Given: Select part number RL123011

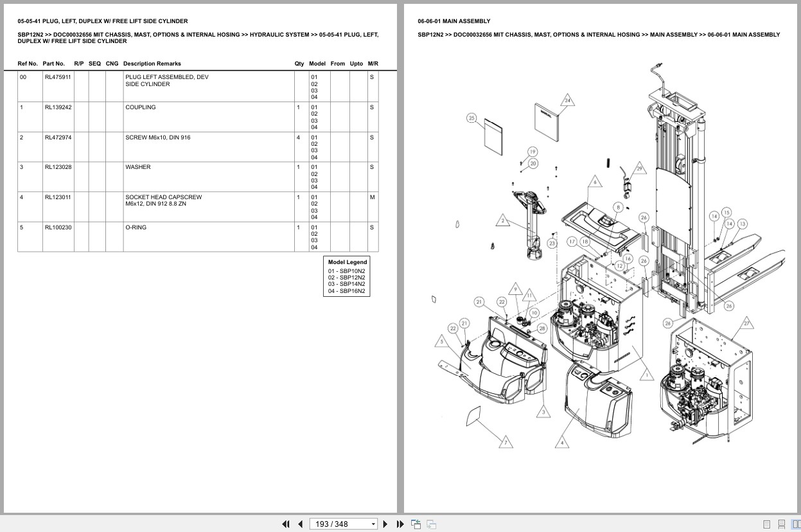Looking at the screenshot, I should coord(58,197).
